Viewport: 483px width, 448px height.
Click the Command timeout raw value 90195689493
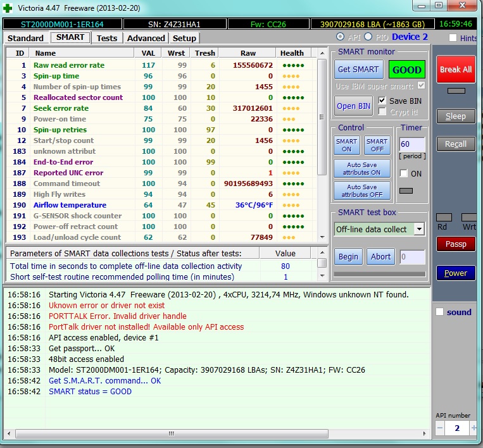click(x=248, y=184)
